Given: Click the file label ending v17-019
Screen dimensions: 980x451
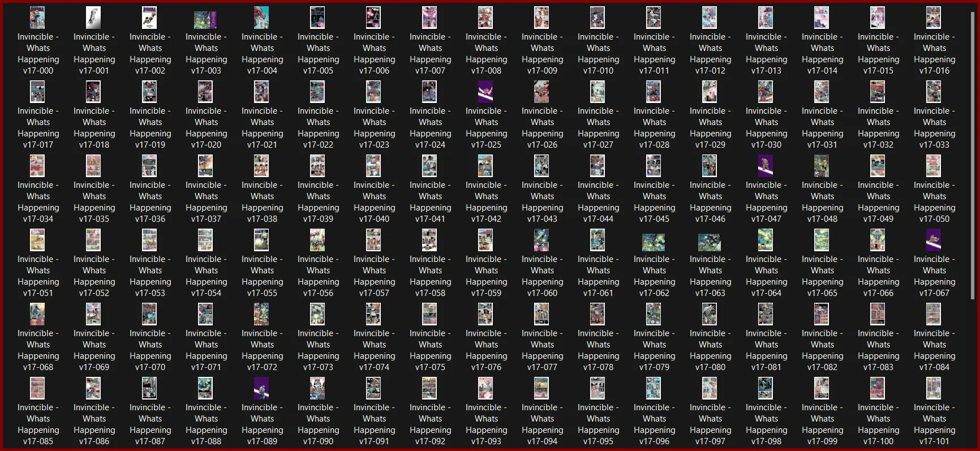Looking at the screenshot, I should [151, 128].
